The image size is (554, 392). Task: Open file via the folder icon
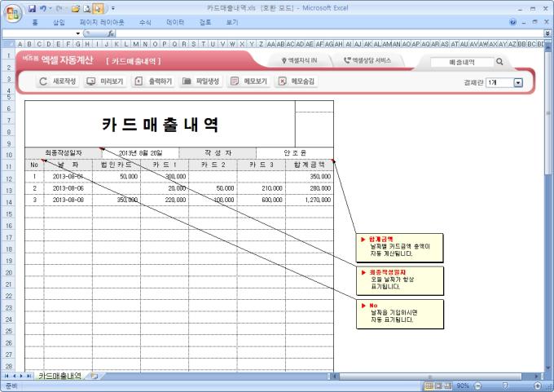point(75,8)
